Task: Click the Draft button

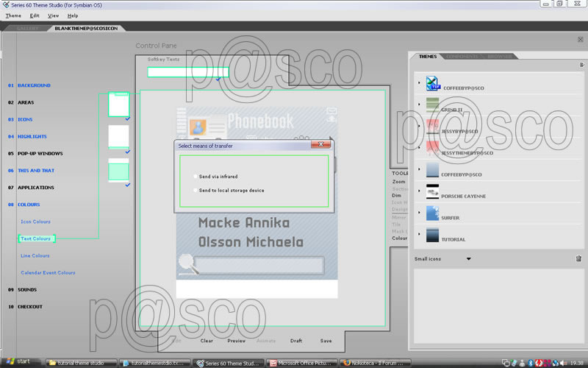Action: (296, 341)
